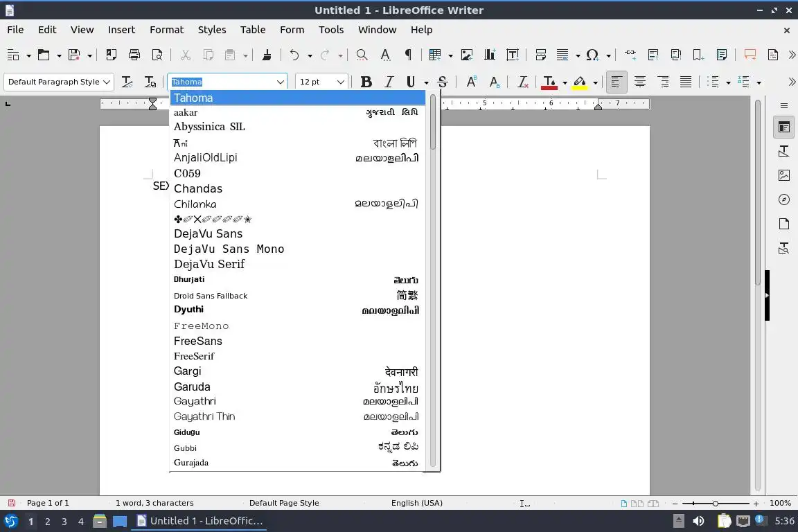
Task: Adjust the zoom slider handle
Action: coord(716,504)
